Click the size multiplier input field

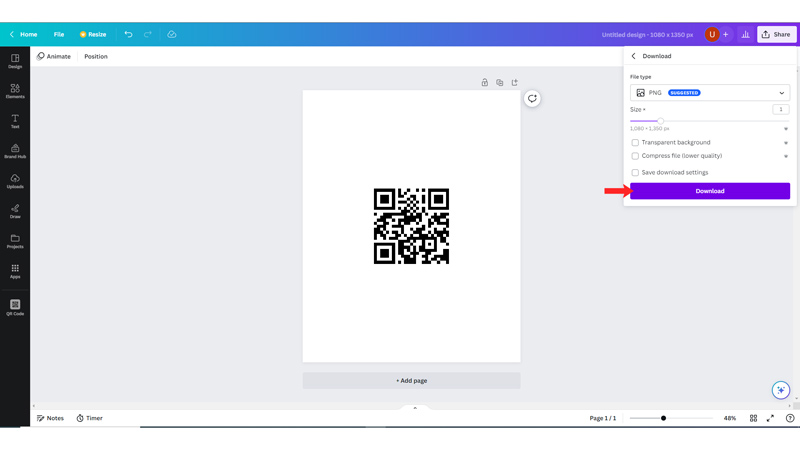[x=781, y=109]
